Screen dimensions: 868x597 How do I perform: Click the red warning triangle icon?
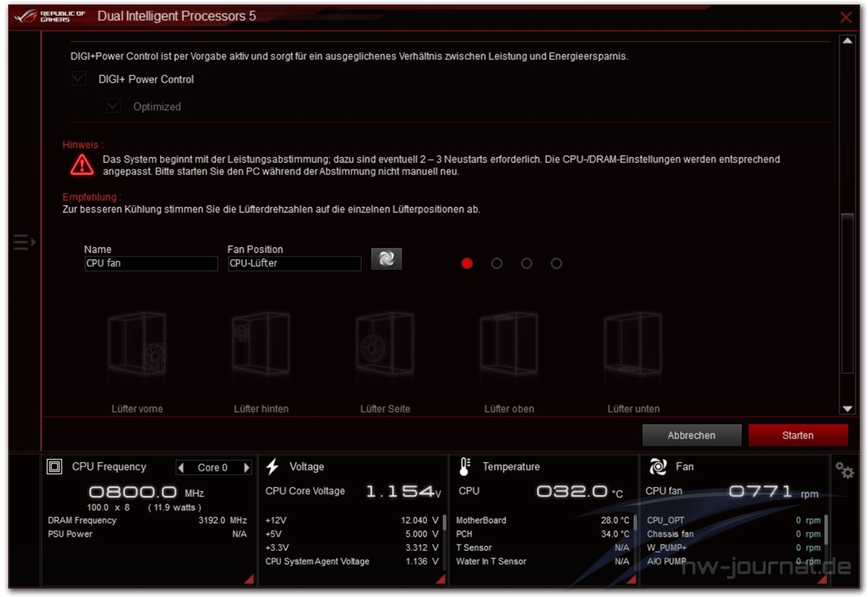[x=82, y=165]
